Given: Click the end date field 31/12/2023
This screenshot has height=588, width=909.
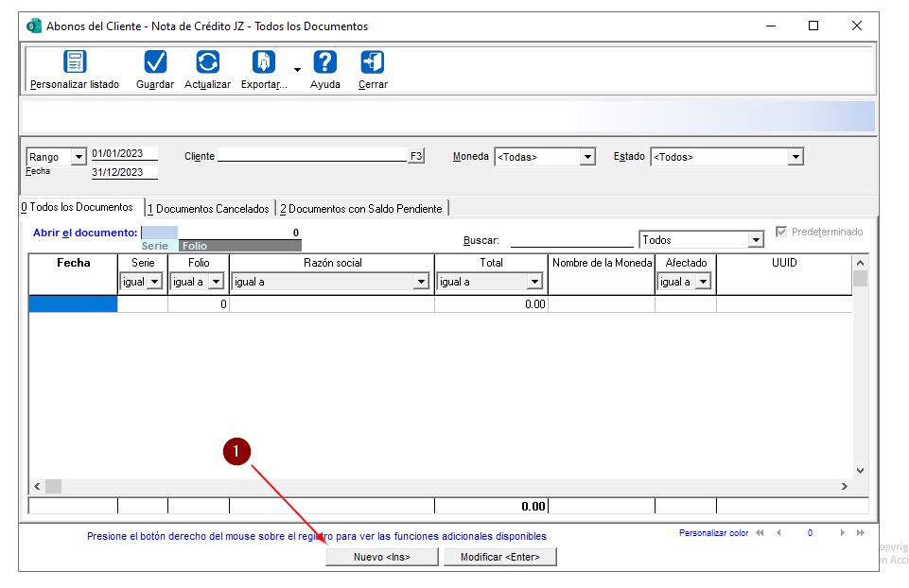Looking at the screenshot, I should [124, 172].
